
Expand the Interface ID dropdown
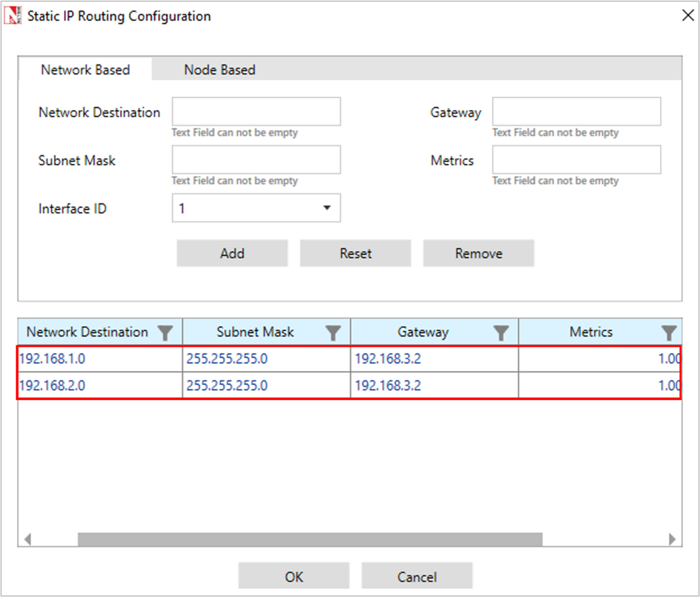(327, 208)
